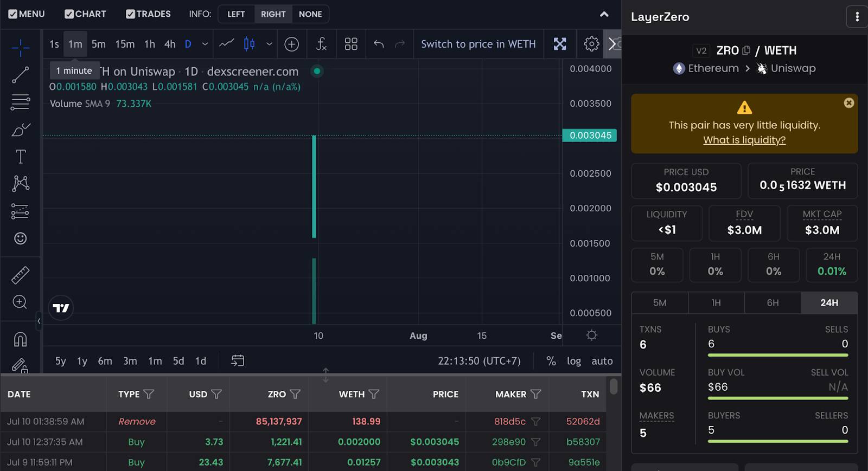
Task: Select the trend line drawing tool
Action: [x=21, y=75]
